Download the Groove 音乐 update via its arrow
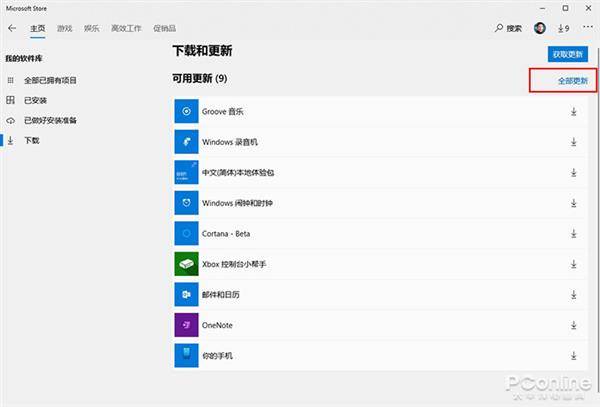The image size is (600, 407). 573,111
